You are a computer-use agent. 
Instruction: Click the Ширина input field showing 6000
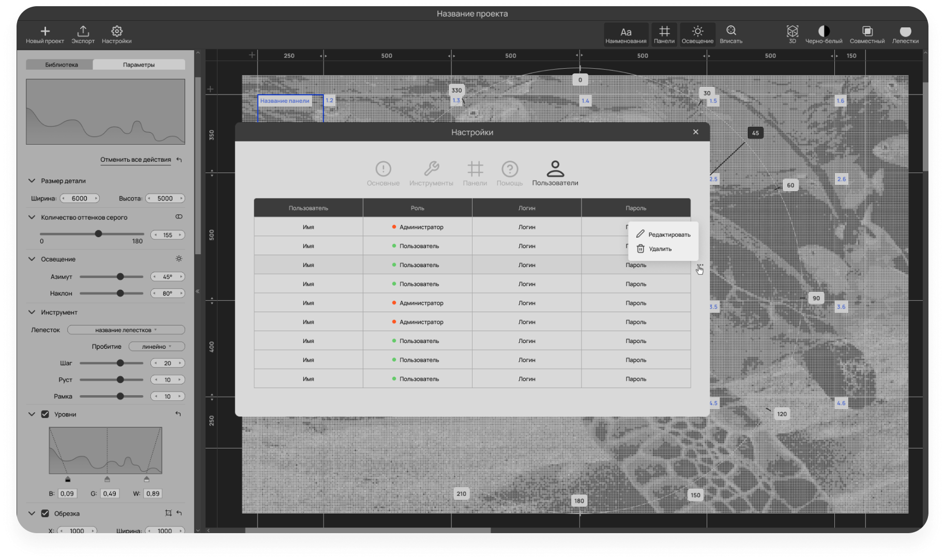[80, 198]
